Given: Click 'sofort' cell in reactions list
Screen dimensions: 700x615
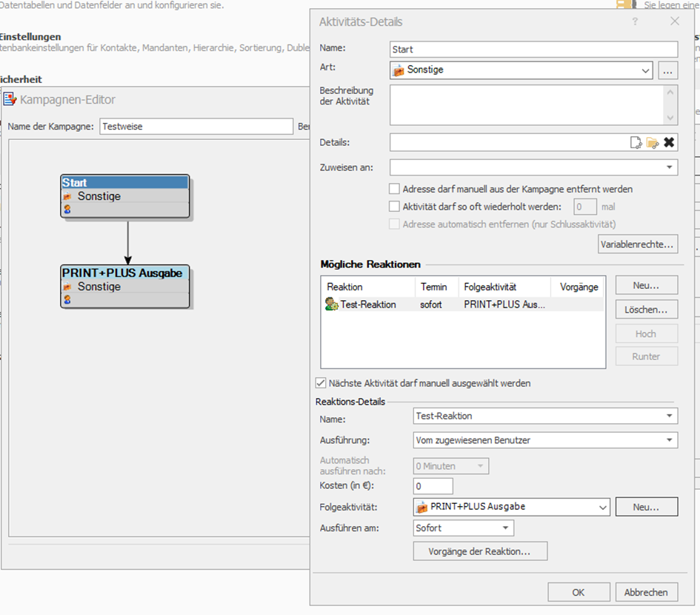Looking at the screenshot, I should [x=430, y=305].
